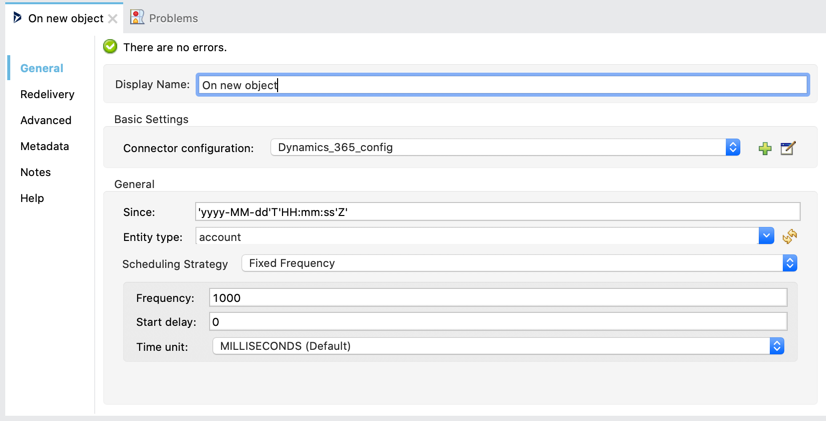This screenshot has width=826, height=421.
Task: Click the Problems tab icon
Action: tap(137, 17)
